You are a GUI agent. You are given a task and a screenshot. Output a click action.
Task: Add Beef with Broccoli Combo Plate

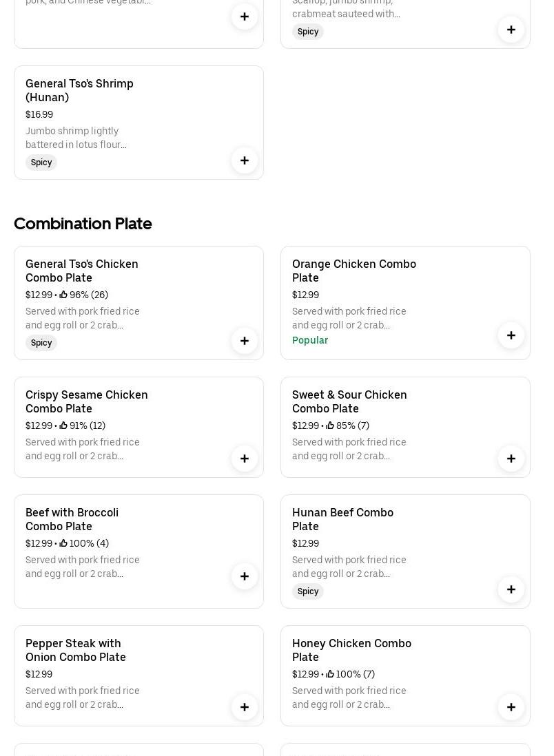pos(245,576)
